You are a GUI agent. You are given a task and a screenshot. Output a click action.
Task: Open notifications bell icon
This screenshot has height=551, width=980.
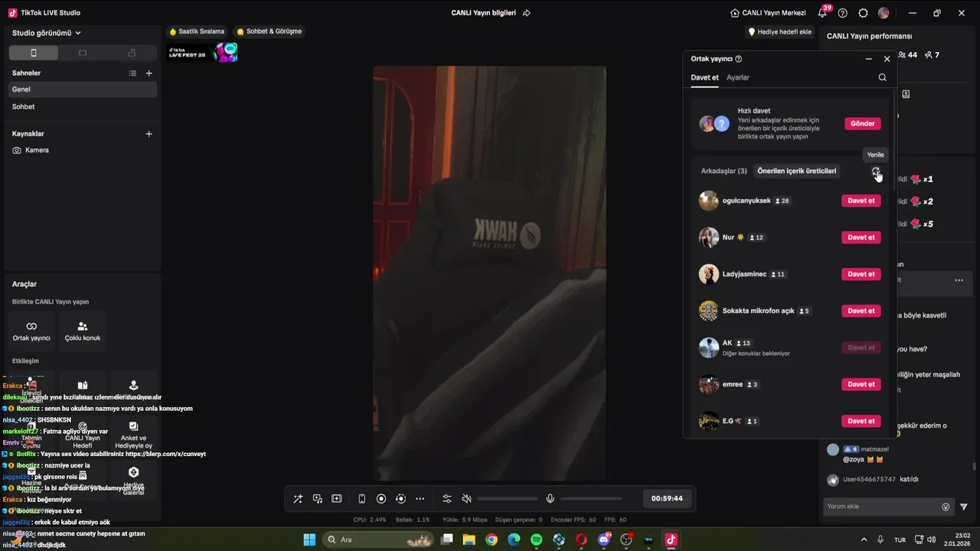822,13
